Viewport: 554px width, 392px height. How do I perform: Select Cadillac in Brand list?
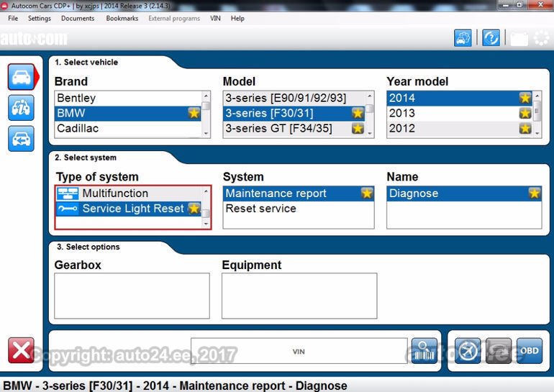(128, 128)
